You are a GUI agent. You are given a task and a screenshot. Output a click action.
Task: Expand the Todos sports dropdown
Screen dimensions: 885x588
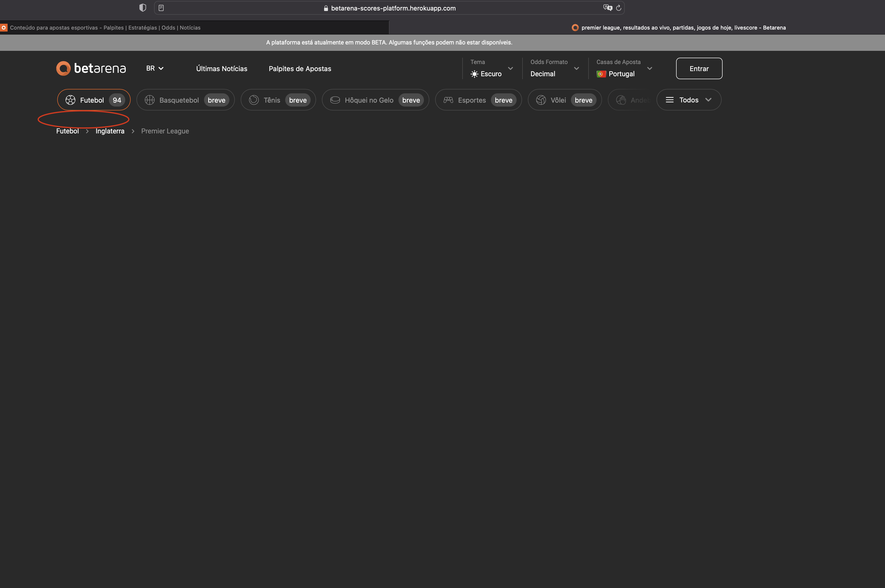(689, 100)
